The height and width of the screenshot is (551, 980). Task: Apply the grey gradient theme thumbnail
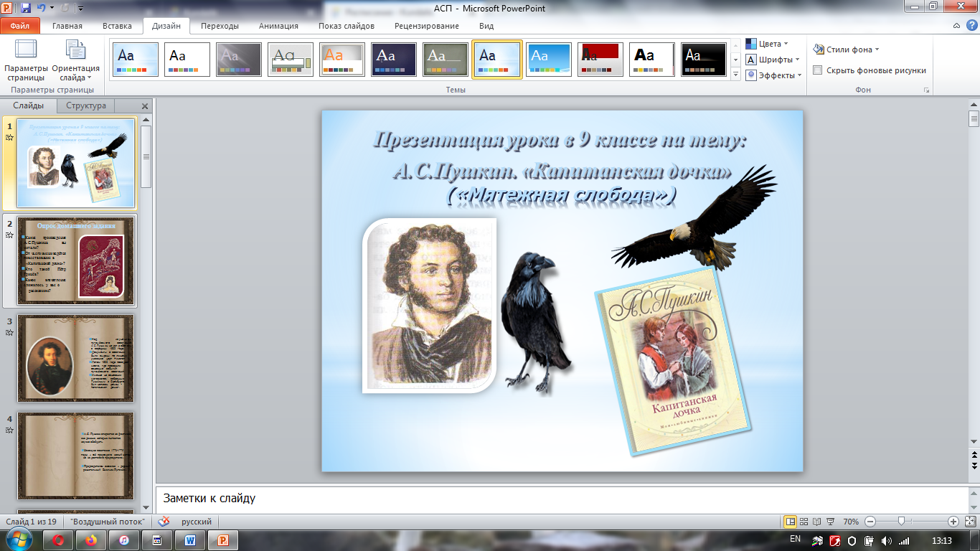point(239,60)
